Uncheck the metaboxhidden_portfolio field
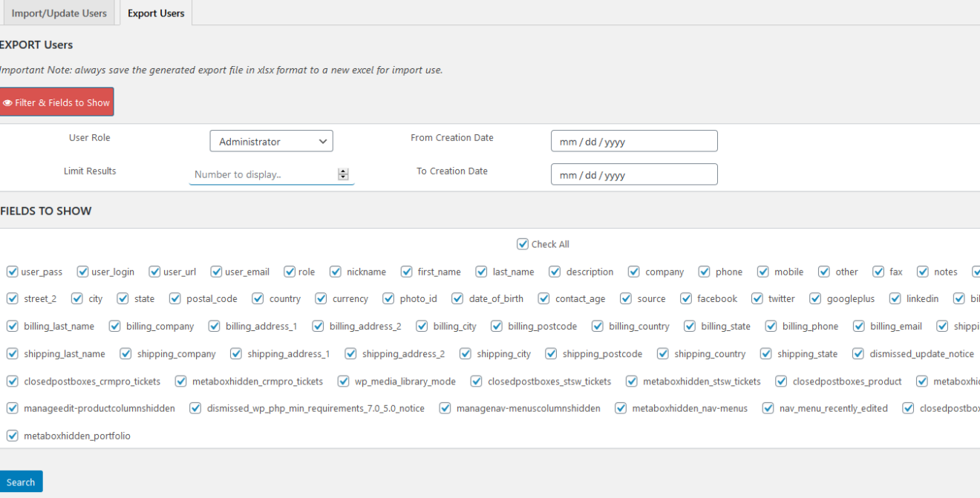This screenshot has height=498, width=980. pos(13,436)
